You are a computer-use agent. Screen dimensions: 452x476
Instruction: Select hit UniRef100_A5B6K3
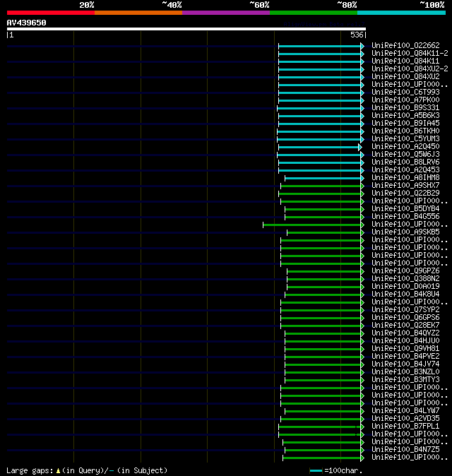point(405,115)
